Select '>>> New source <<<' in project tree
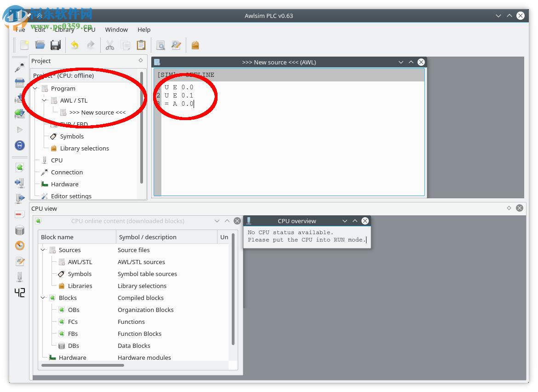Image resolution: width=538 pixels, height=392 pixels. tap(97, 113)
